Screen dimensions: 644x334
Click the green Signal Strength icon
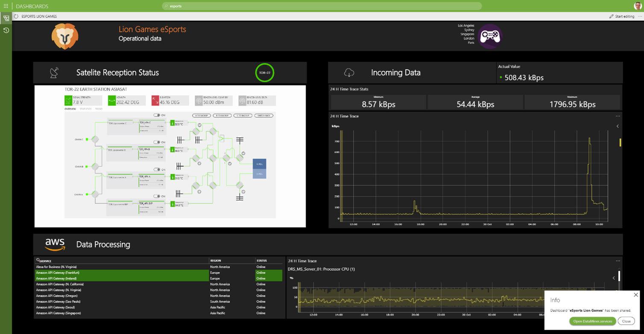(x=68, y=101)
